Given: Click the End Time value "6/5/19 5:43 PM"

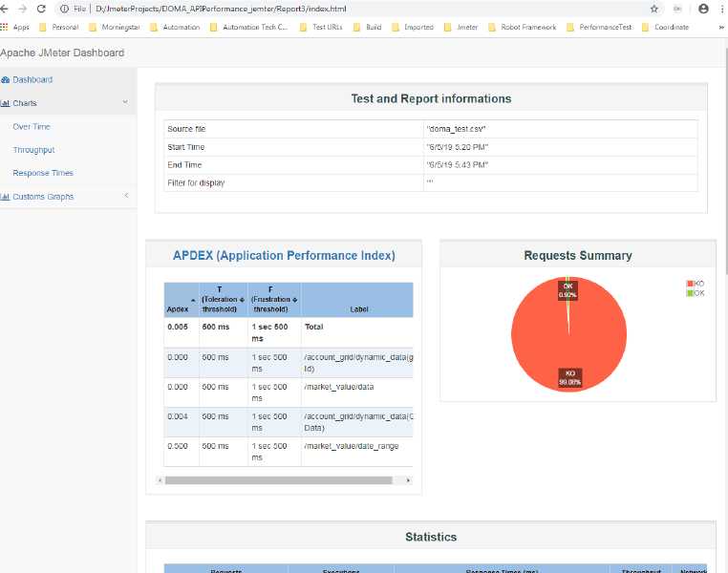Looking at the screenshot, I should coord(458,164).
